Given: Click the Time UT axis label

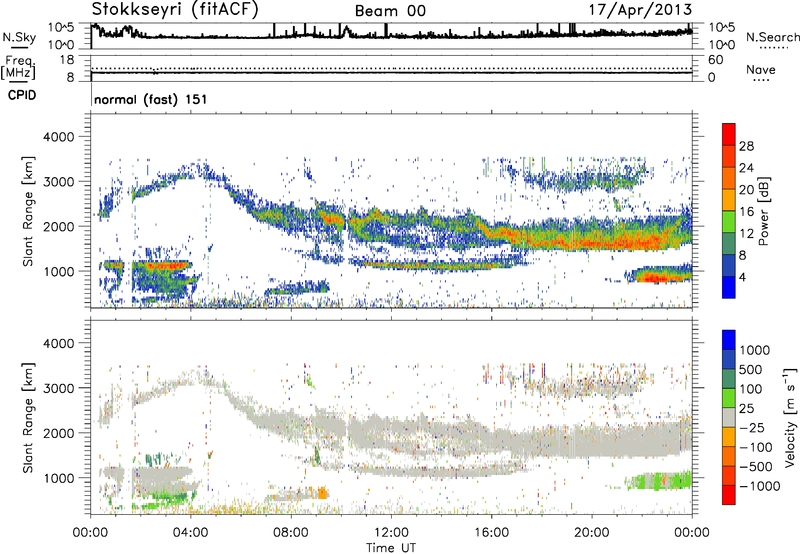Looking at the screenshot, I should pos(391,548).
